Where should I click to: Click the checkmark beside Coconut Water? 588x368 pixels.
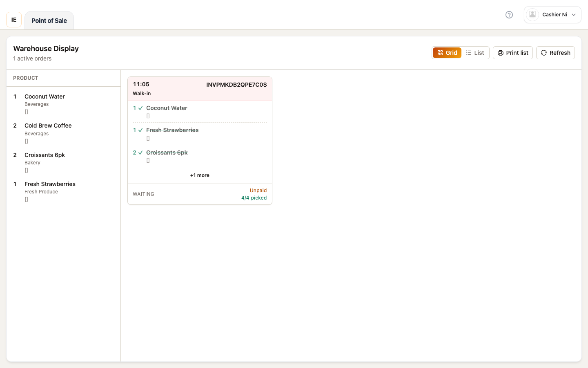pyautogui.click(x=140, y=108)
